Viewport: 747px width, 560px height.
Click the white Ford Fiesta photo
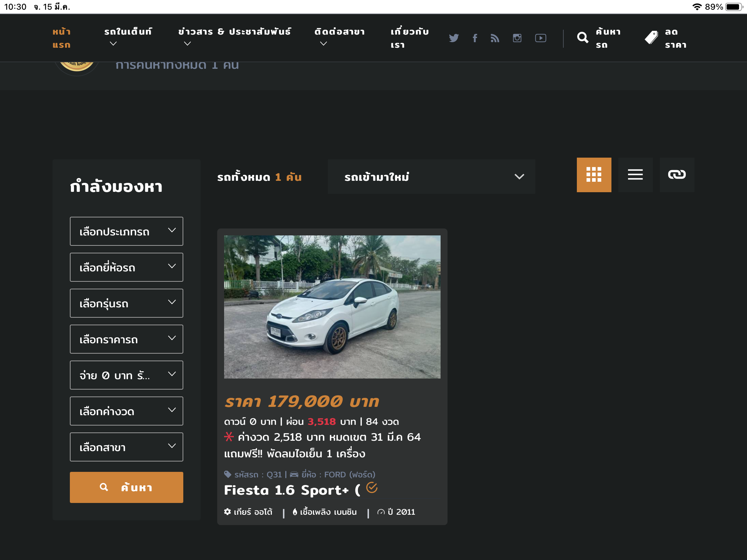[x=332, y=307]
